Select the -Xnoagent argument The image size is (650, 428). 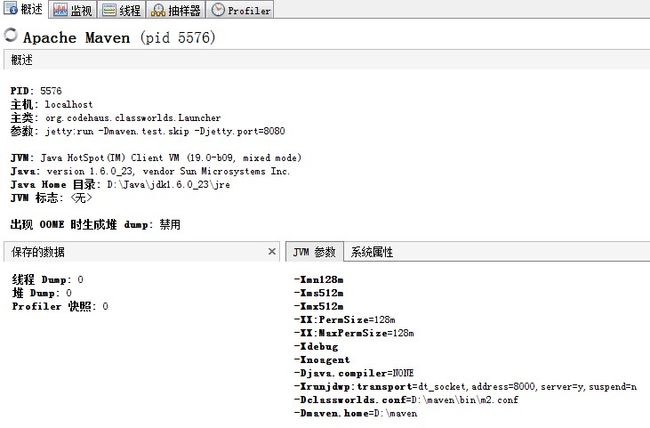click(322, 360)
